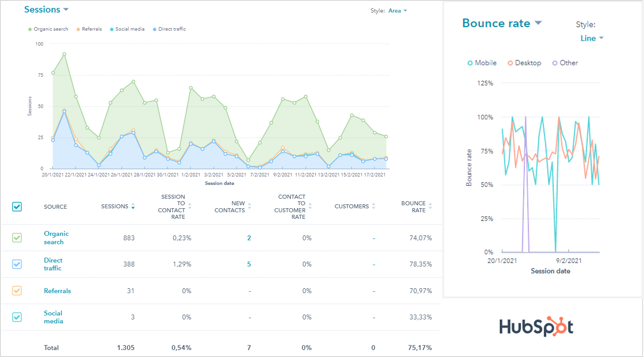Click the SESSIONS column header label

pyautogui.click(x=115, y=206)
